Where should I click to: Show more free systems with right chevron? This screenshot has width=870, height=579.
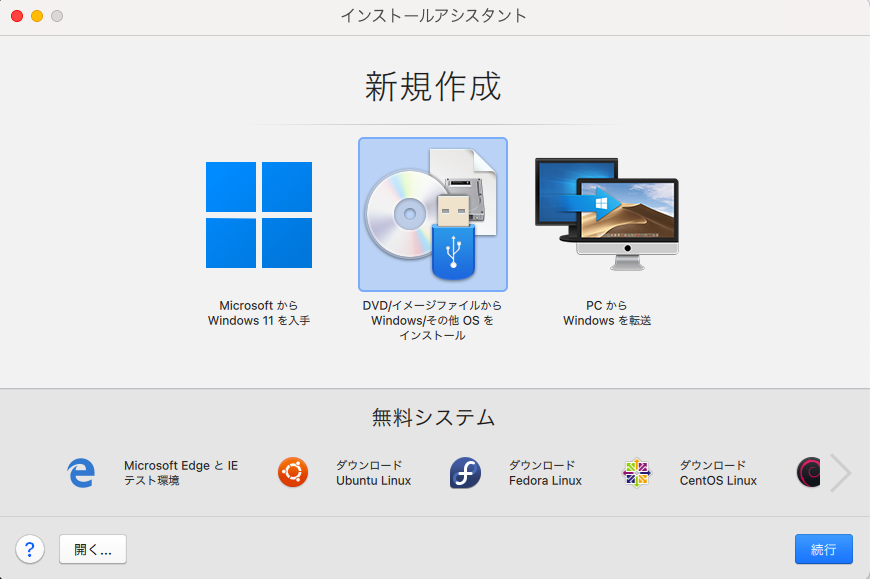point(841,473)
